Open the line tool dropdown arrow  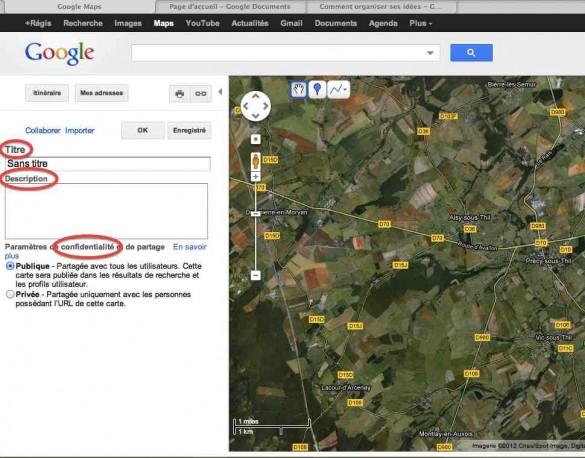pos(346,90)
